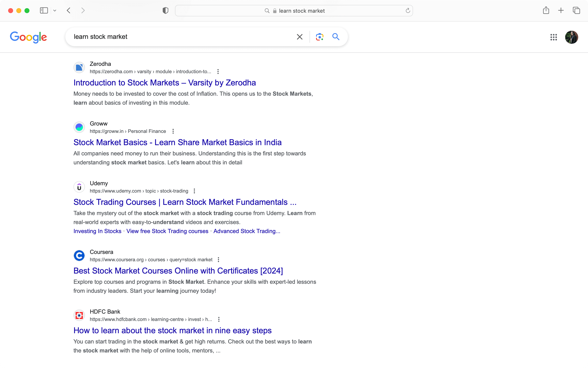Open the Investing In Stocks sitelink
The height and width of the screenshot is (368, 588).
coord(97,231)
